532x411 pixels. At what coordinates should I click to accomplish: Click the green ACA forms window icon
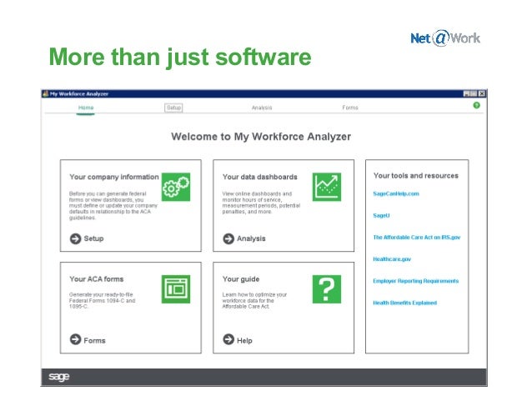pos(176,289)
